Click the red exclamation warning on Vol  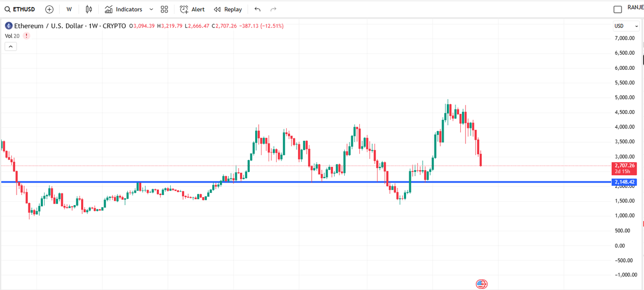pos(27,36)
